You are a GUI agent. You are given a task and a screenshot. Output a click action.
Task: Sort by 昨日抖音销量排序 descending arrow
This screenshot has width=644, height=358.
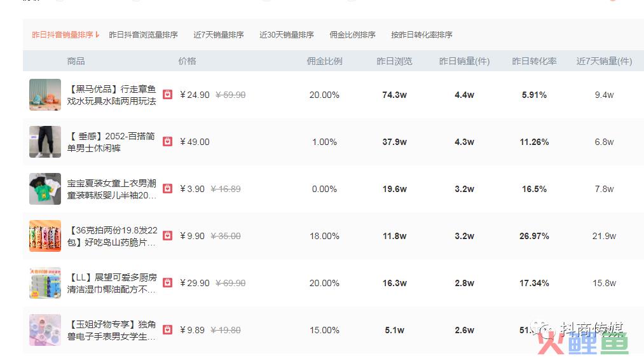pos(97,34)
